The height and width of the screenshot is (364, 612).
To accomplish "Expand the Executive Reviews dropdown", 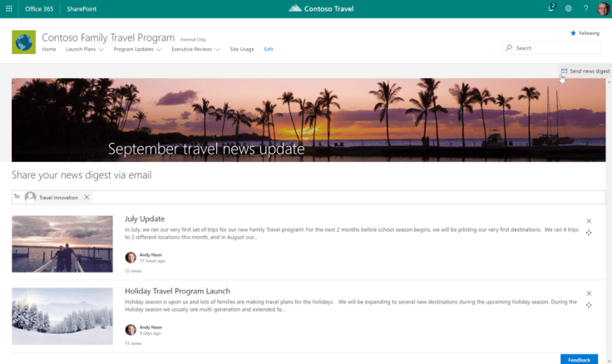I will [195, 49].
